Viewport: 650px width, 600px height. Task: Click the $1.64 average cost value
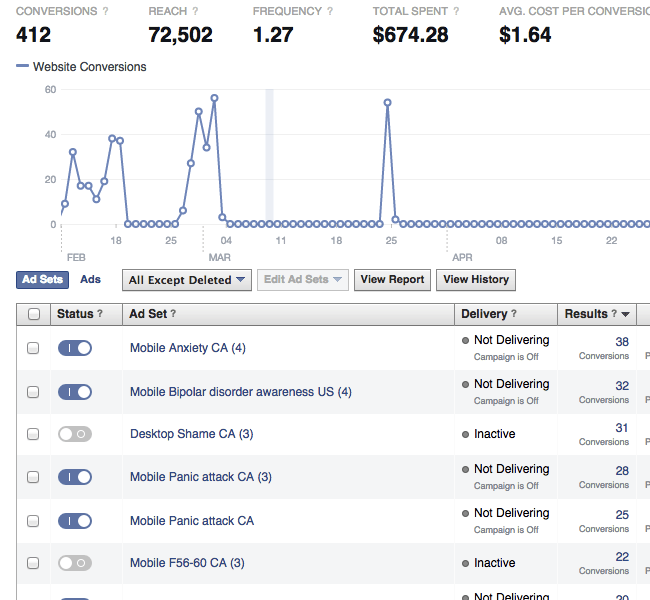click(x=525, y=35)
